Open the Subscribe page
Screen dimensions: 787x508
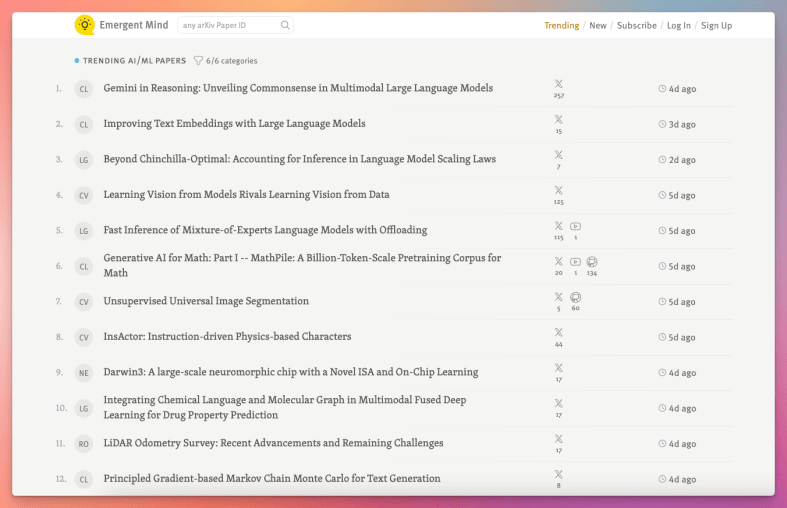tap(637, 26)
